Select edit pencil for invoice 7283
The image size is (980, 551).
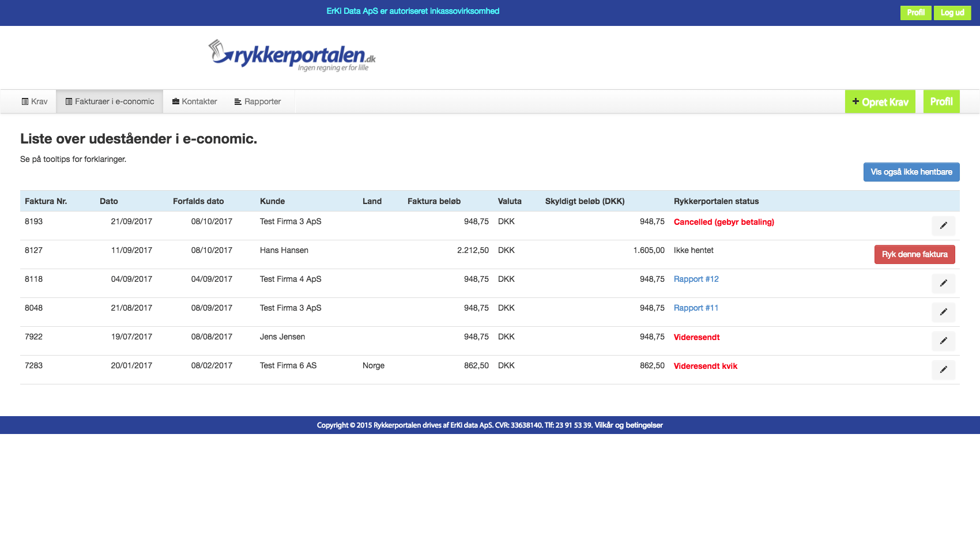(x=943, y=369)
